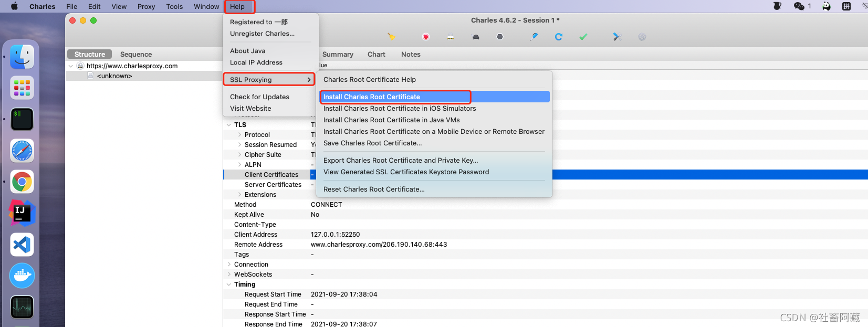Image resolution: width=868 pixels, height=327 pixels.
Task: Expand the WebSockets row
Action: tap(229, 275)
